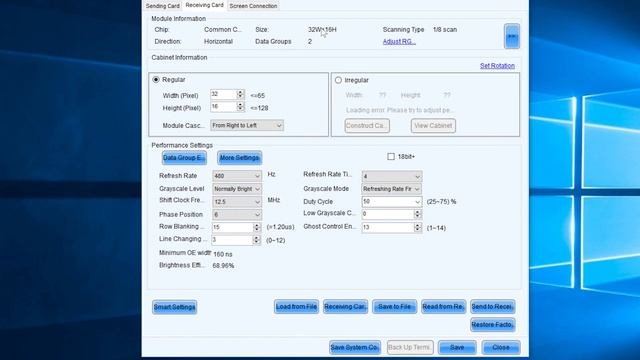Adjust the cabinet Width spinner arrows
The width and height of the screenshot is (640, 360).
[x=240, y=95]
